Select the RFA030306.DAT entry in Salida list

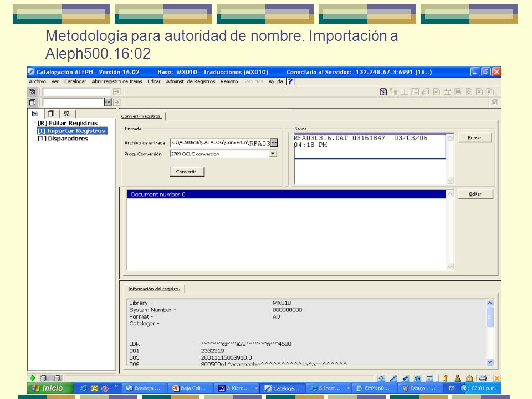point(370,146)
